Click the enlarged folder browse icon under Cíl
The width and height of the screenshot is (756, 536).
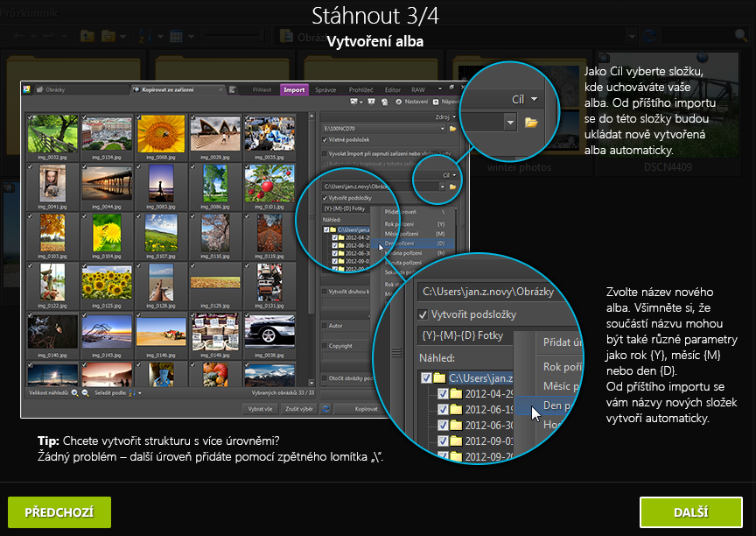(x=531, y=123)
